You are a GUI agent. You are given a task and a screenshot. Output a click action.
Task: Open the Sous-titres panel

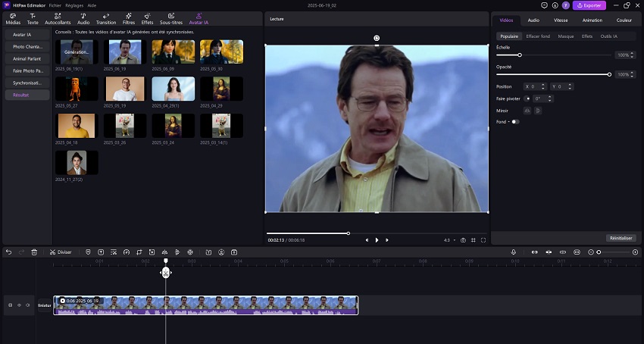pyautogui.click(x=171, y=19)
